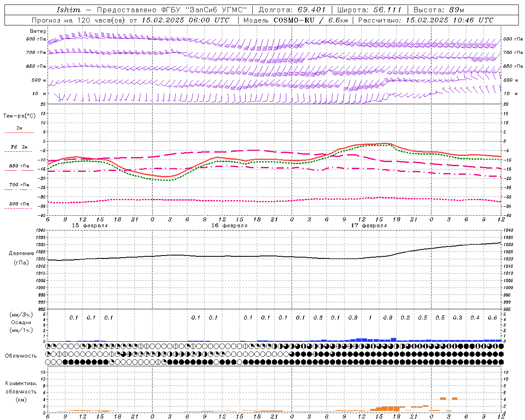
Task: Click the 17 февраля date label
Action: tap(369, 226)
